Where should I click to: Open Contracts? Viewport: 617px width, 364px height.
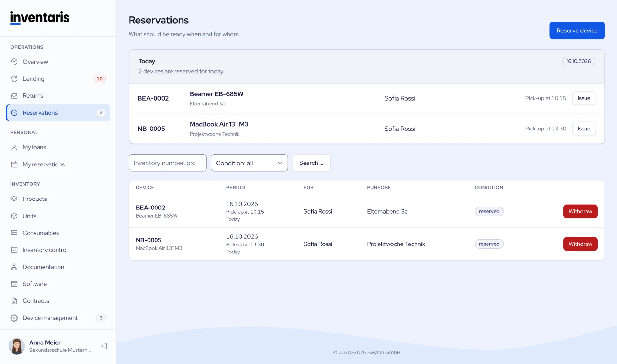tap(58, 301)
